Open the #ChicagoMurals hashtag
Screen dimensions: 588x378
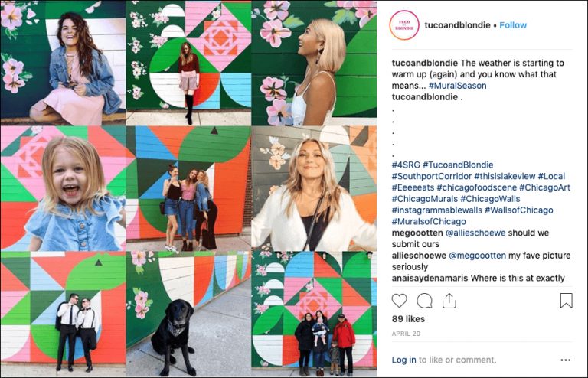(x=425, y=199)
